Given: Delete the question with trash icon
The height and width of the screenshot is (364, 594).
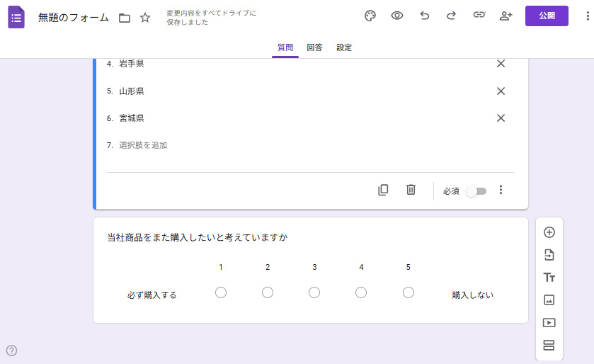Looking at the screenshot, I should click(x=411, y=190).
